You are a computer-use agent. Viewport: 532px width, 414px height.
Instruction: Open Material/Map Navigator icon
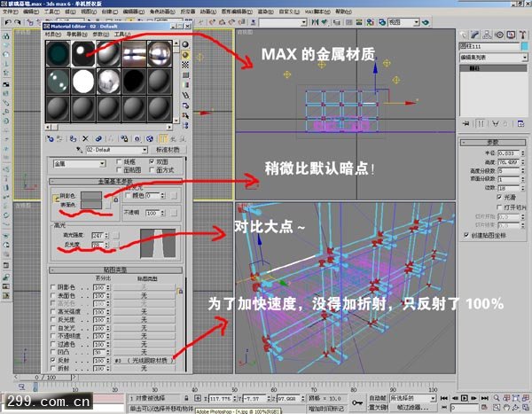pyautogui.click(x=185, y=126)
